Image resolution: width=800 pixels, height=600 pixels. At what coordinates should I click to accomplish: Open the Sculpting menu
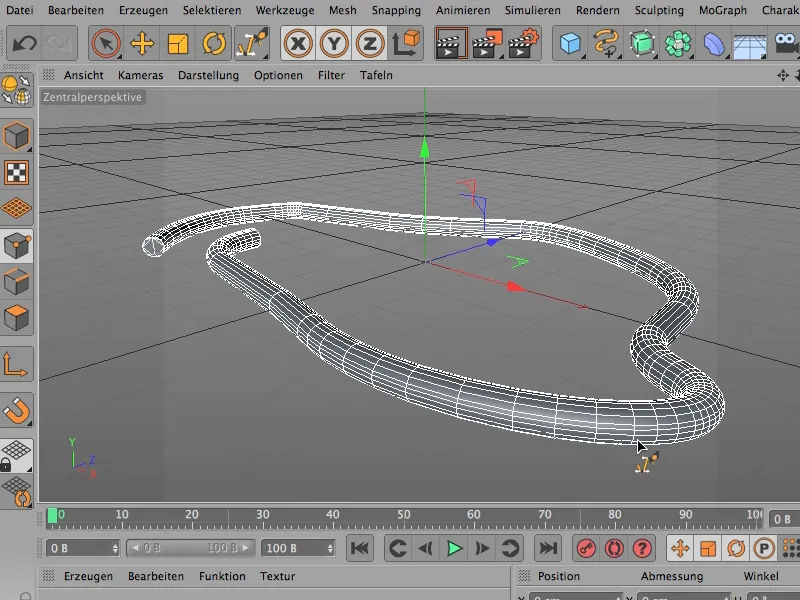tap(659, 10)
